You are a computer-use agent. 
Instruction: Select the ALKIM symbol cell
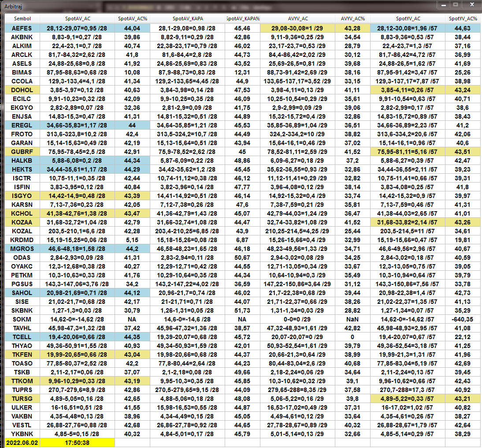22,46
